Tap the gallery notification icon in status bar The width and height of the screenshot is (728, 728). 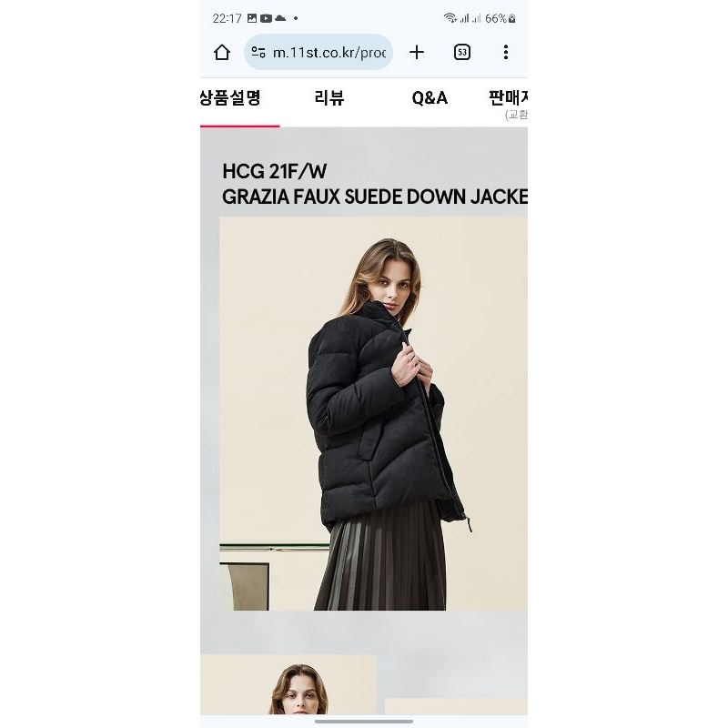click(252, 18)
